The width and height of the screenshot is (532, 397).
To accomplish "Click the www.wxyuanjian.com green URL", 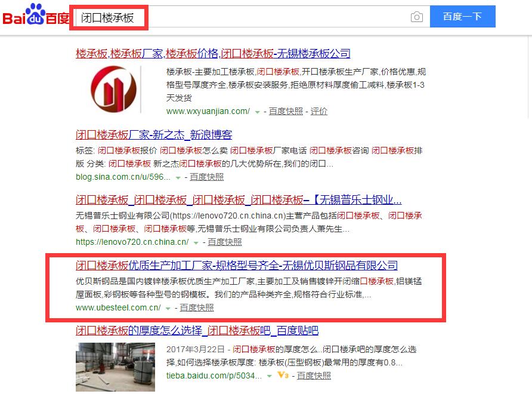I will 208,112.
